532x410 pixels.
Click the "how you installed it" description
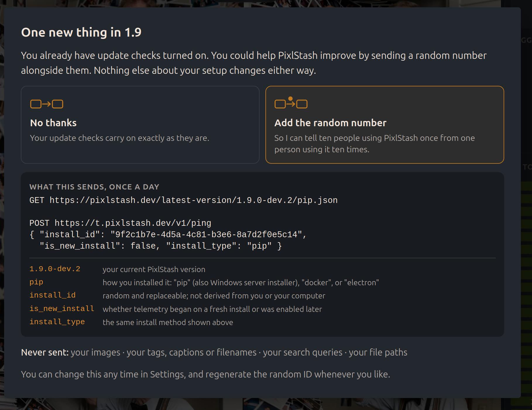pyautogui.click(x=241, y=283)
